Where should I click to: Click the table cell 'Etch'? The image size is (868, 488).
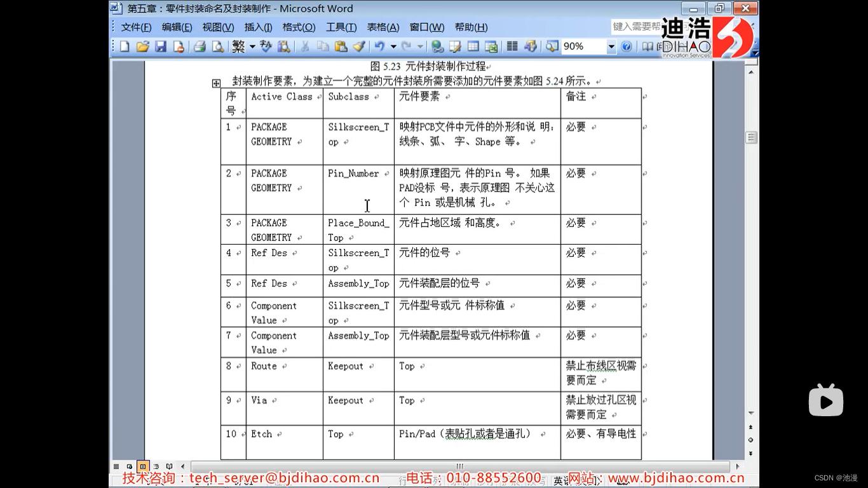261,434
